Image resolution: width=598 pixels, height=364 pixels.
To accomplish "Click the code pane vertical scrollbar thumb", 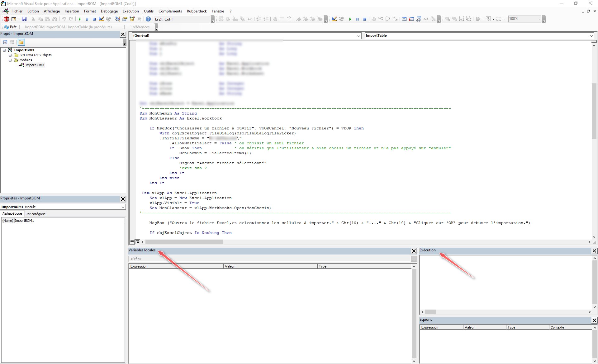I will tap(594, 111).
